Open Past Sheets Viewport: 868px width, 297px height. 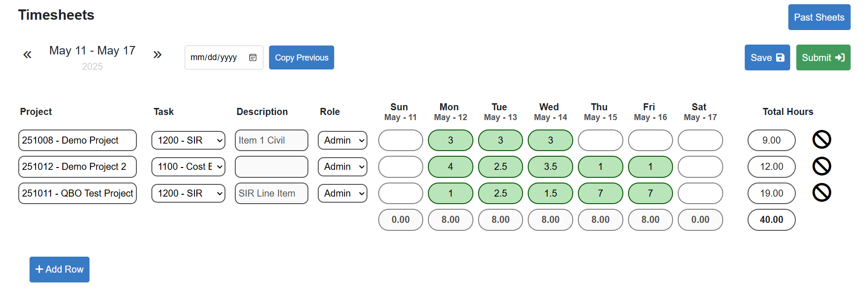[819, 17]
